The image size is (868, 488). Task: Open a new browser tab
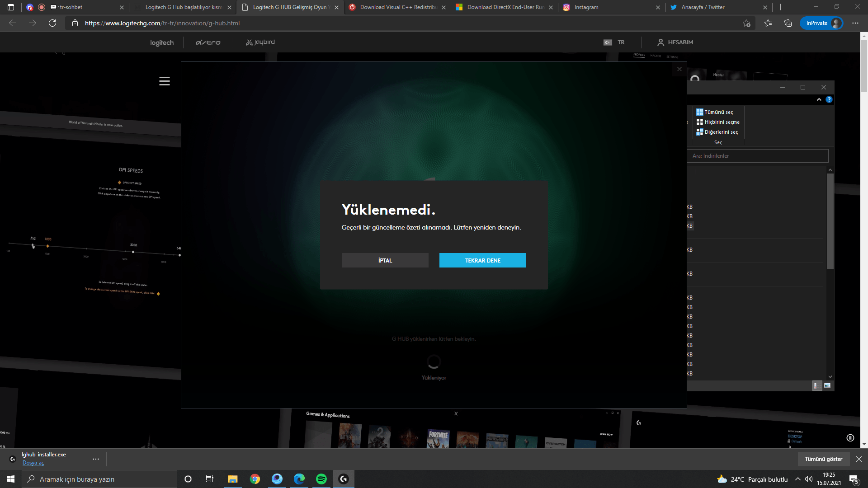point(781,7)
